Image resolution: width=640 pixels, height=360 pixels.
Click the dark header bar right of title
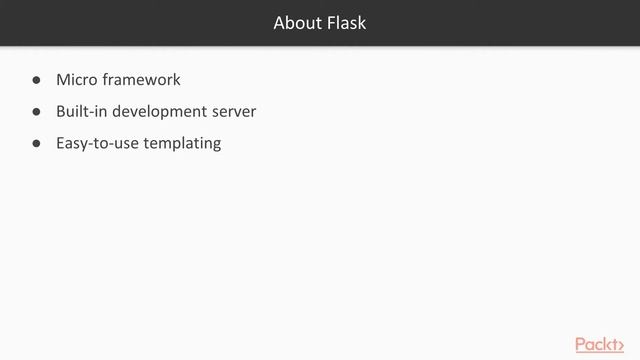coord(502,23)
